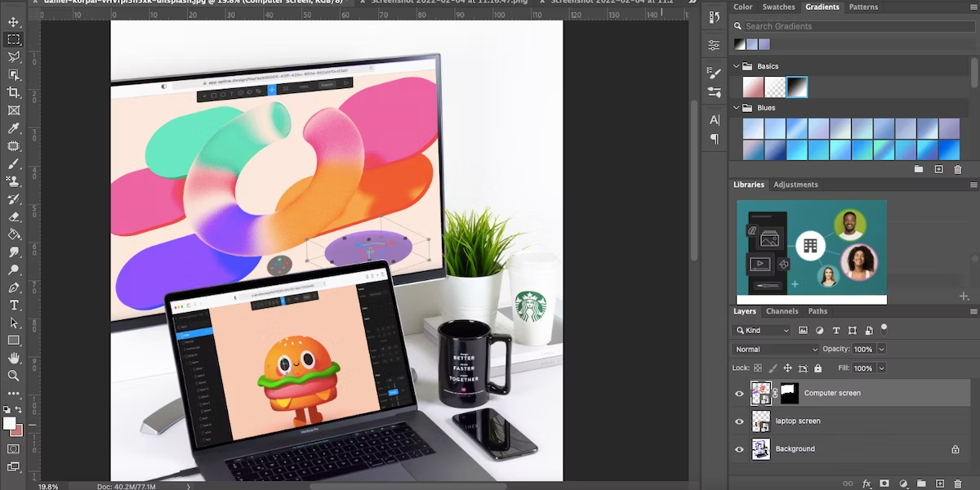The image size is (980, 490).
Task: Hide the Background layer
Action: pos(739,449)
